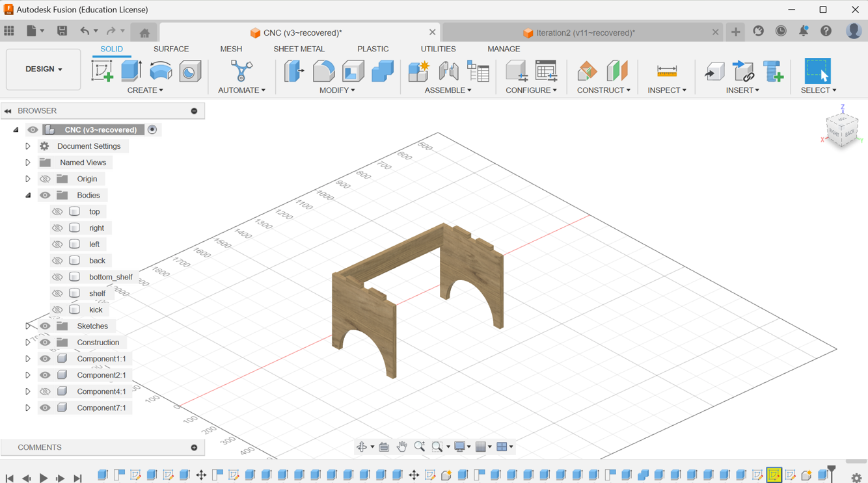Click the Save disk icon

(62, 31)
